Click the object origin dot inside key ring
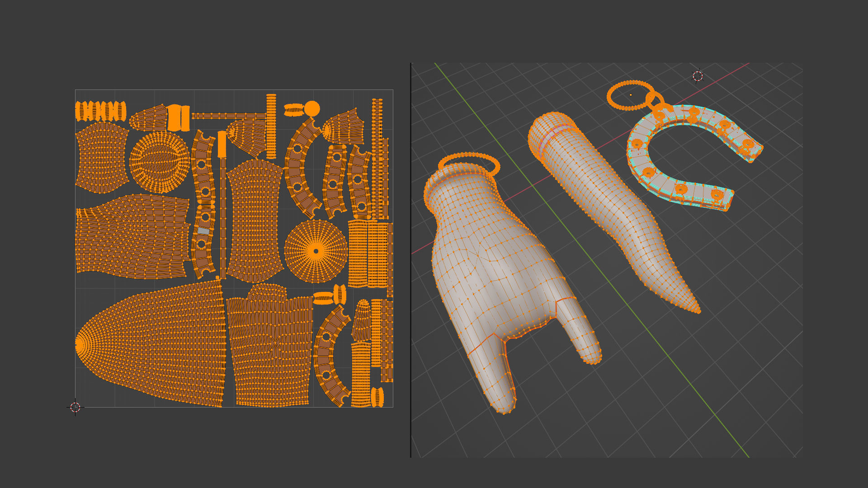Viewport: 868px width, 488px height. point(631,95)
